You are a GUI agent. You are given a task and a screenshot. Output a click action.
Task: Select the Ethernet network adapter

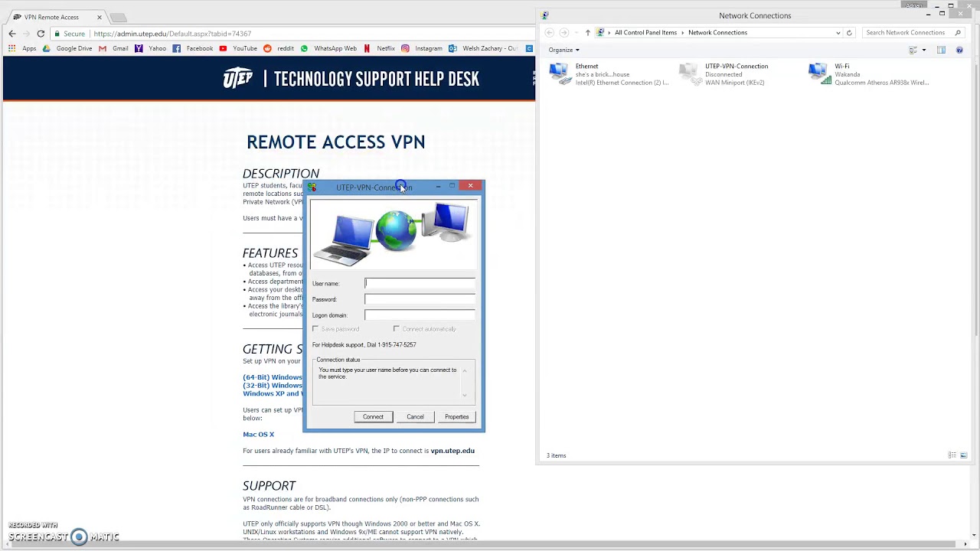point(609,74)
